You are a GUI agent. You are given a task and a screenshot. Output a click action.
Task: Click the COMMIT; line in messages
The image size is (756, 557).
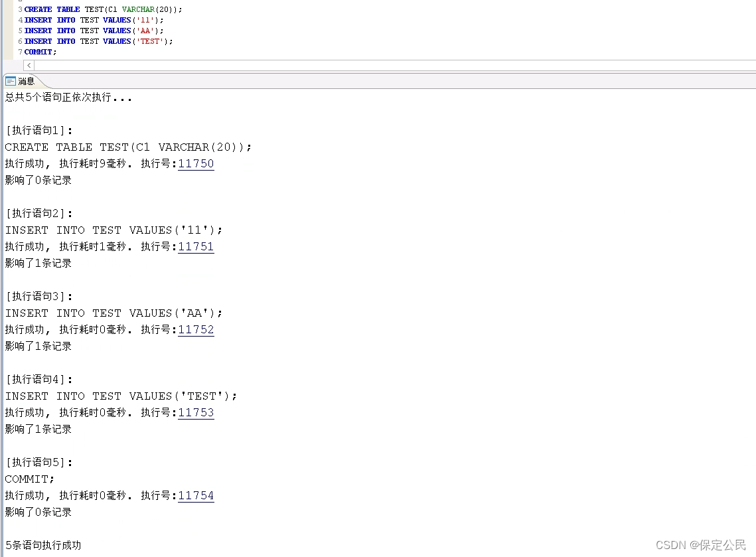[x=29, y=479]
